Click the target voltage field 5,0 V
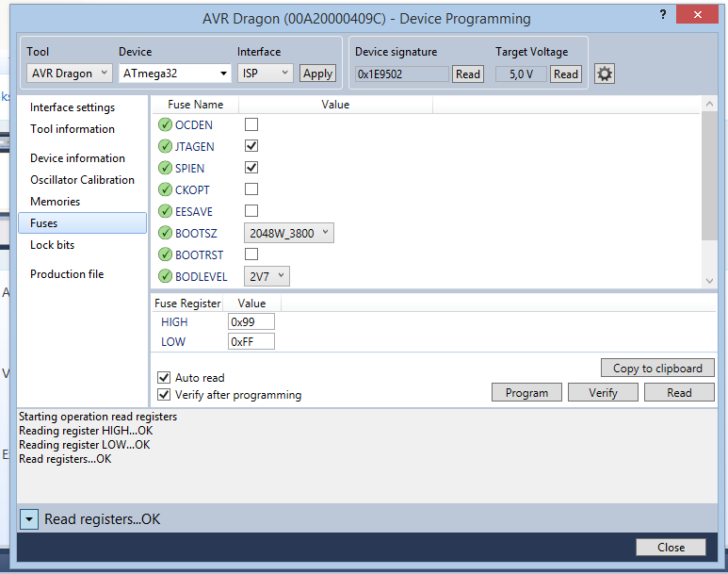Image resolution: width=728 pixels, height=574 pixels. coord(521,74)
